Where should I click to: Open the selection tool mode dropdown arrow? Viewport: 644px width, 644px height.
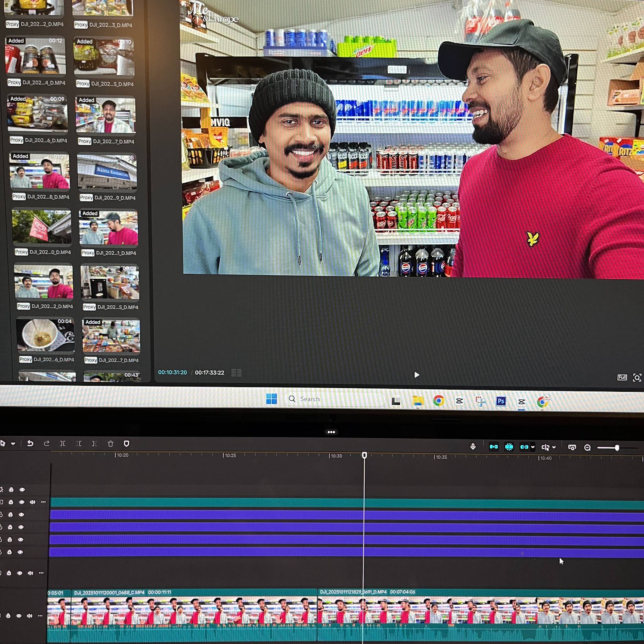(x=13, y=443)
